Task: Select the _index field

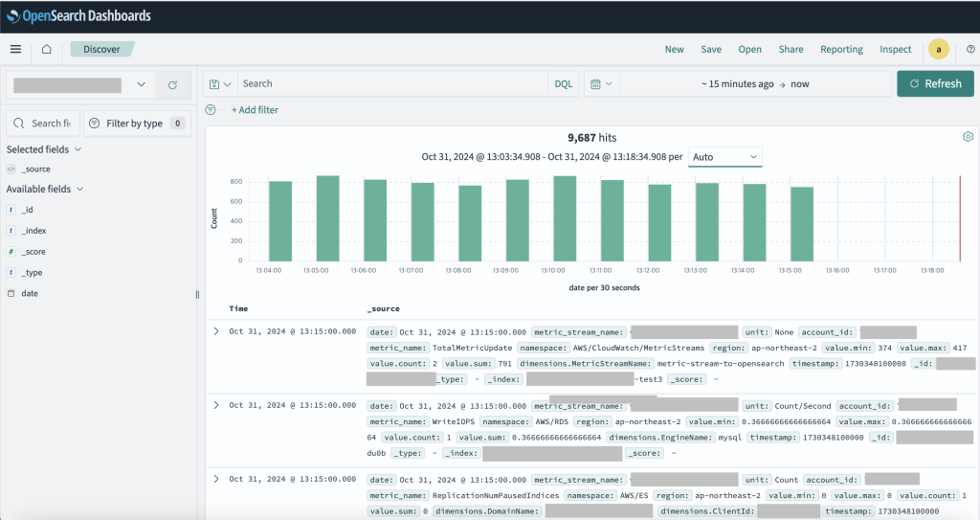Action: [x=33, y=231]
